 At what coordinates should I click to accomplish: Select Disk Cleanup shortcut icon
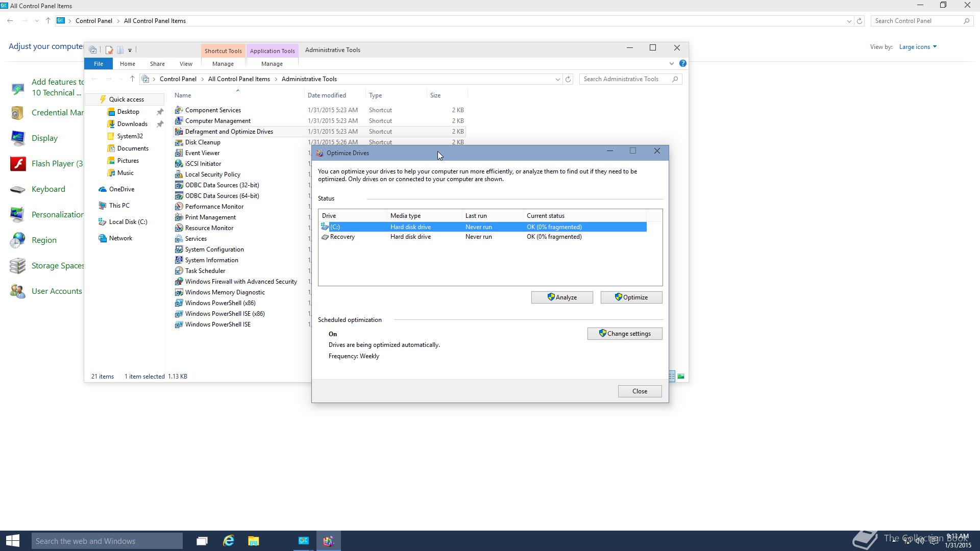click(x=179, y=142)
